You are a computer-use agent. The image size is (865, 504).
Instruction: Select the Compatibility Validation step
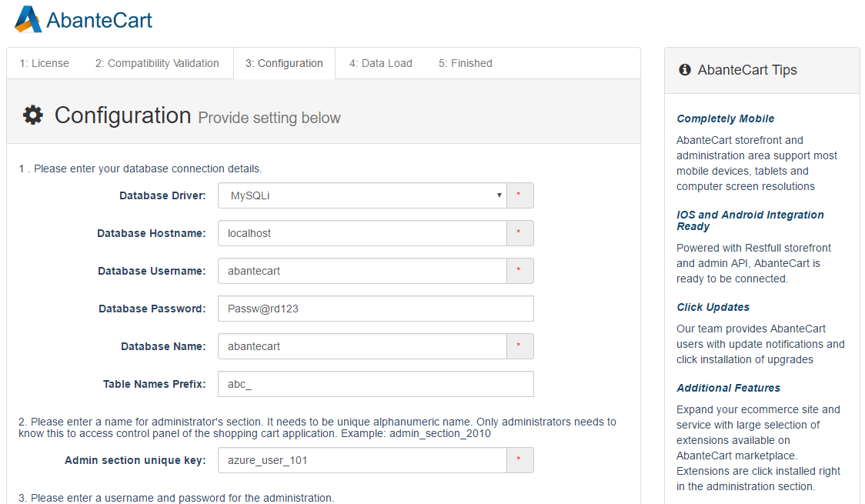click(x=157, y=63)
